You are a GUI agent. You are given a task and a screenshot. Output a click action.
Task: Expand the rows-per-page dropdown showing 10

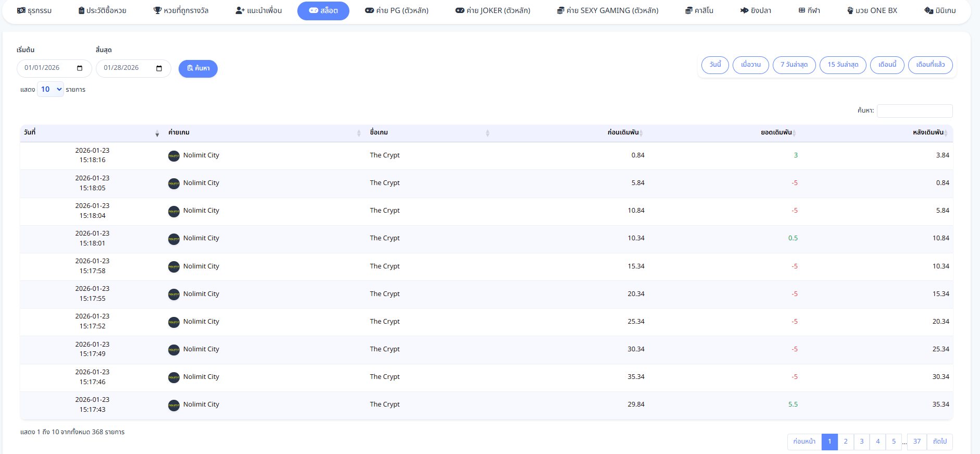[51, 89]
